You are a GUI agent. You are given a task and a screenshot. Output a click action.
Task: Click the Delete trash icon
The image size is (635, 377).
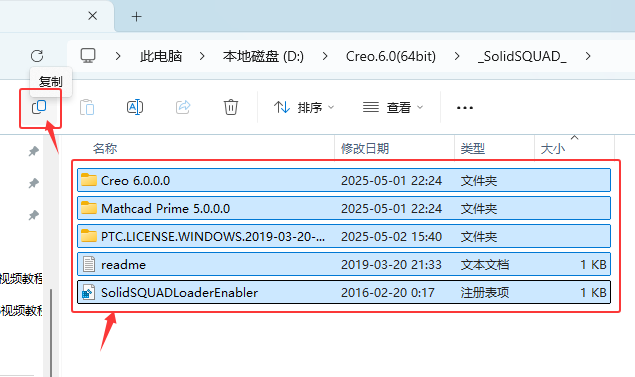pos(231,107)
